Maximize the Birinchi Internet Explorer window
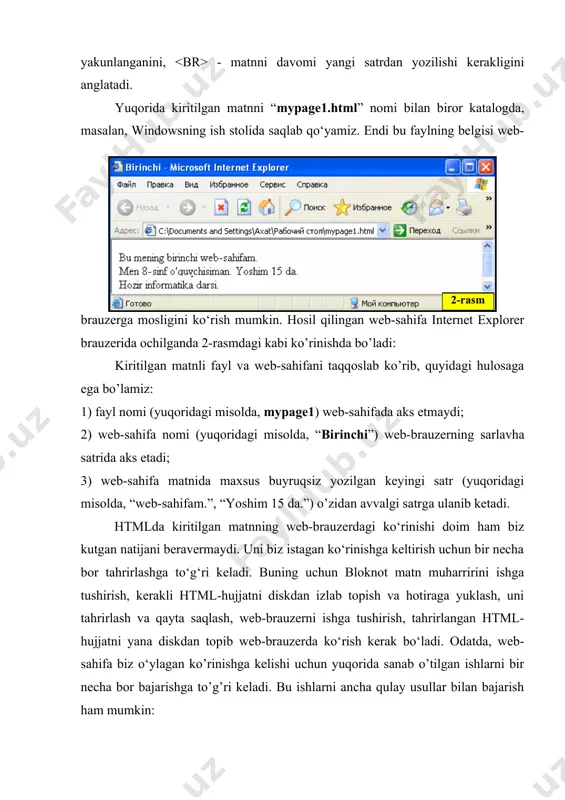Viewport: 565px width, 800px height. [x=469, y=167]
